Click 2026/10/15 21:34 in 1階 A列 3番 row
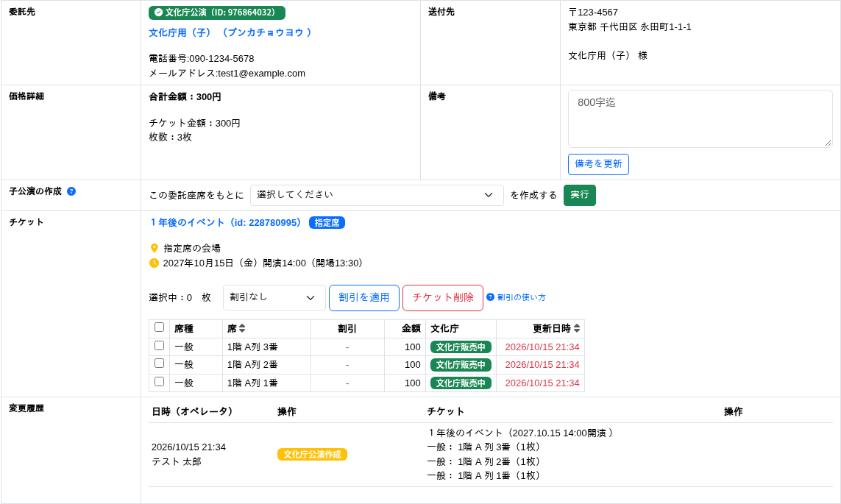Screen dimensions: 841x504 pyautogui.click(x=542, y=347)
